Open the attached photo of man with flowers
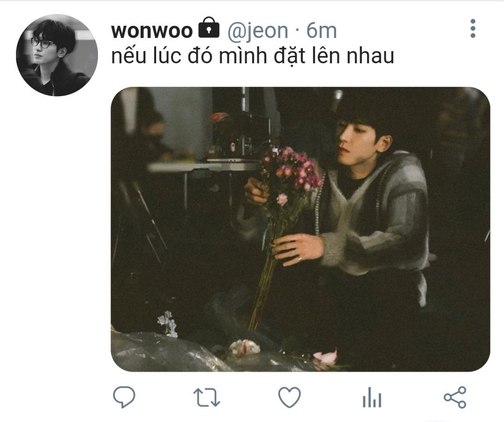The image size is (504, 422). 301,229
